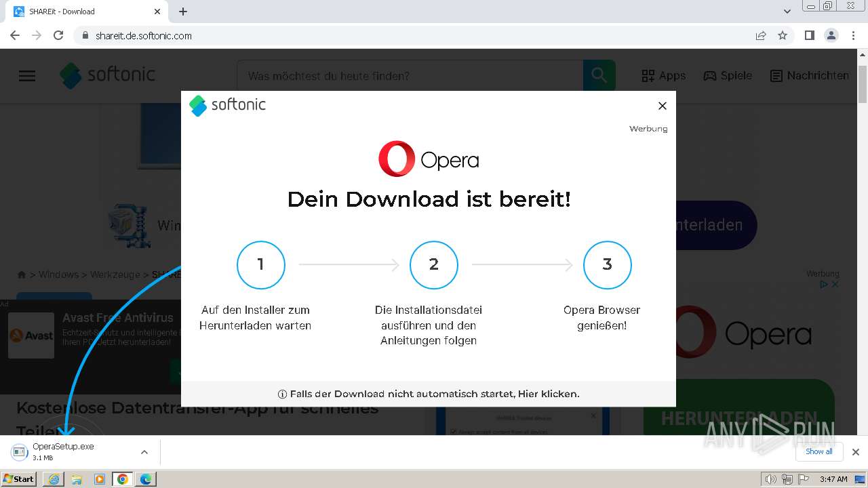The image size is (868, 488).
Task: Toggle the browser side panel icon
Action: 810,35
